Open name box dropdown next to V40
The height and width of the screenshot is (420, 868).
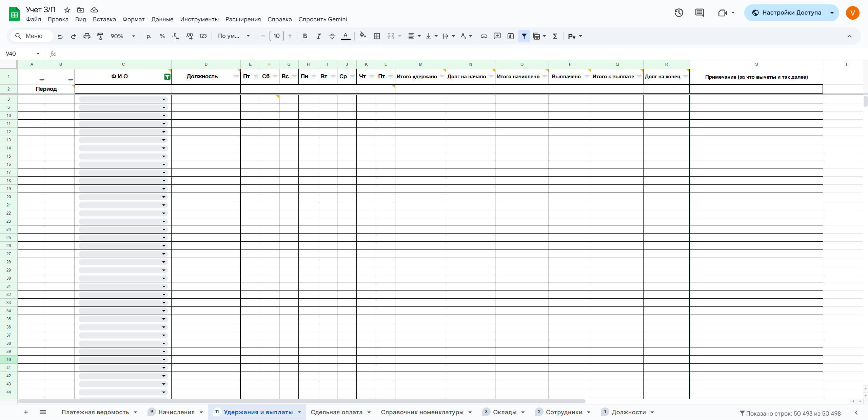[38, 54]
